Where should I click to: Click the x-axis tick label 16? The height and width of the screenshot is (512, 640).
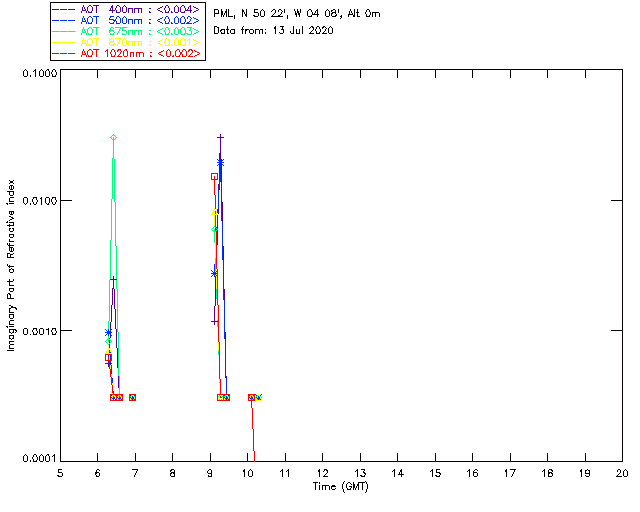(x=472, y=473)
